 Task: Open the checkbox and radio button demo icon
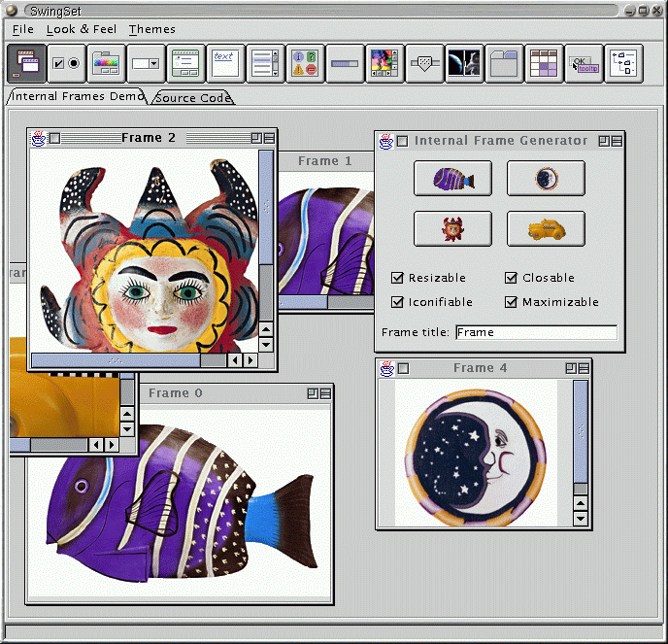click(x=66, y=63)
